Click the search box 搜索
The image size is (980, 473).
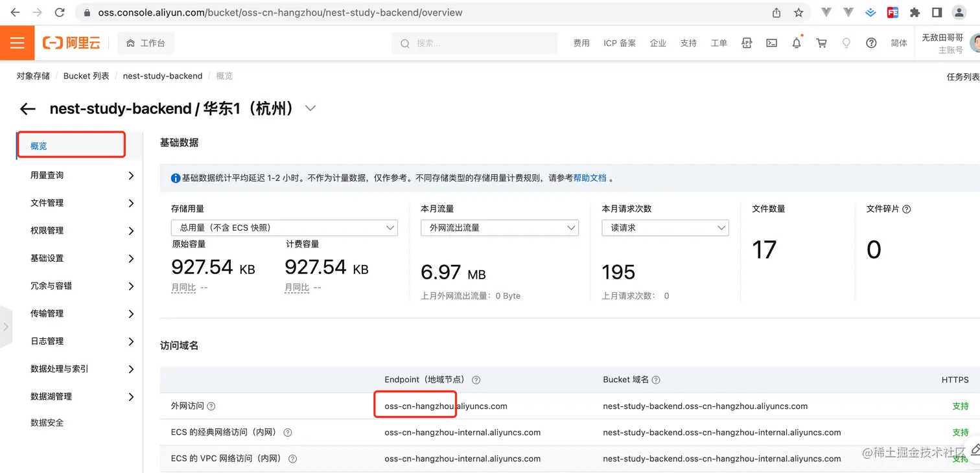click(474, 43)
